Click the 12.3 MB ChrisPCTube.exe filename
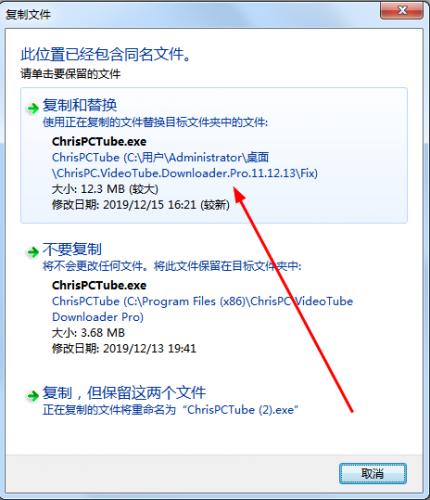The height and width of the screenshot is (500, 430). [x=99, y=142]
